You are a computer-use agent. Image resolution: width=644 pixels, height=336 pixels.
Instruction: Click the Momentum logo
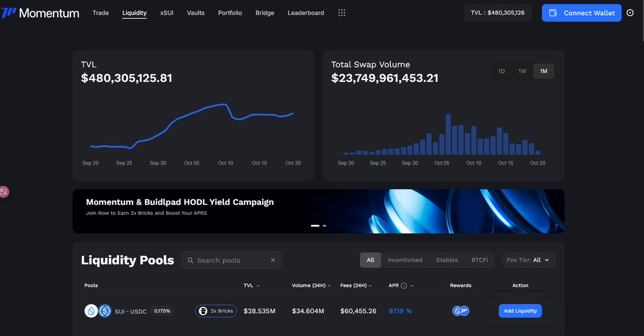40,13
